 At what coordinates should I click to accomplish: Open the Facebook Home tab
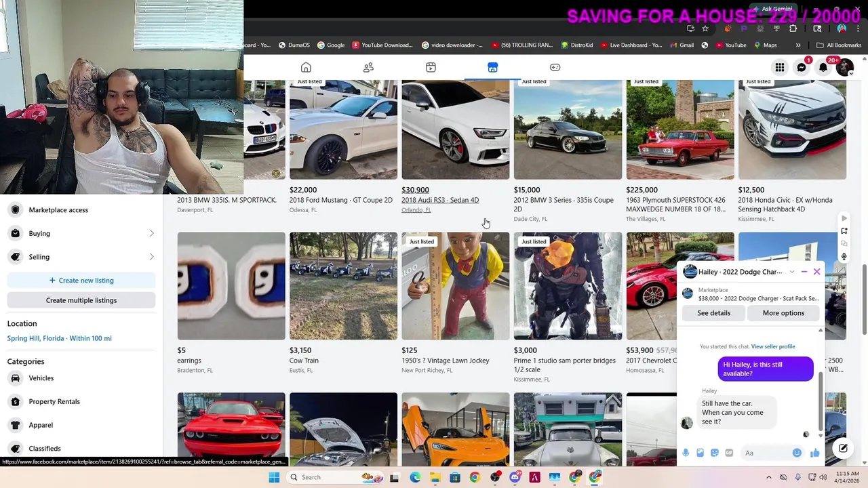306,67
